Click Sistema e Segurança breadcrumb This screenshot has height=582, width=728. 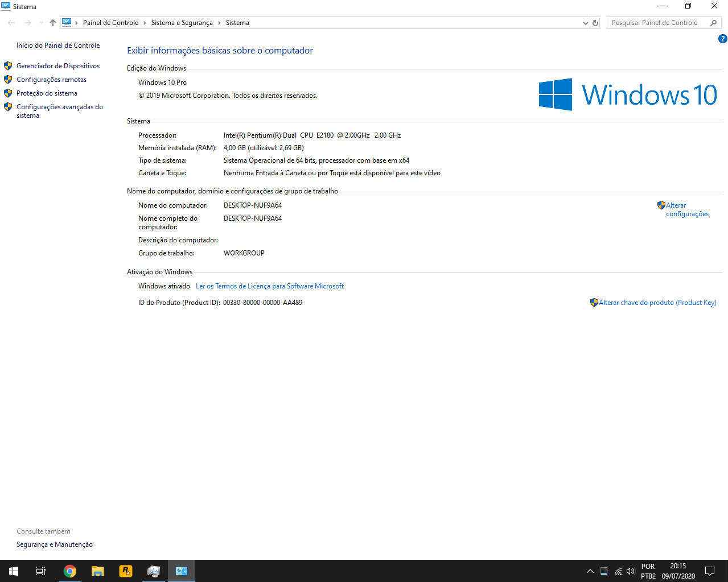[x=182, y=23]
